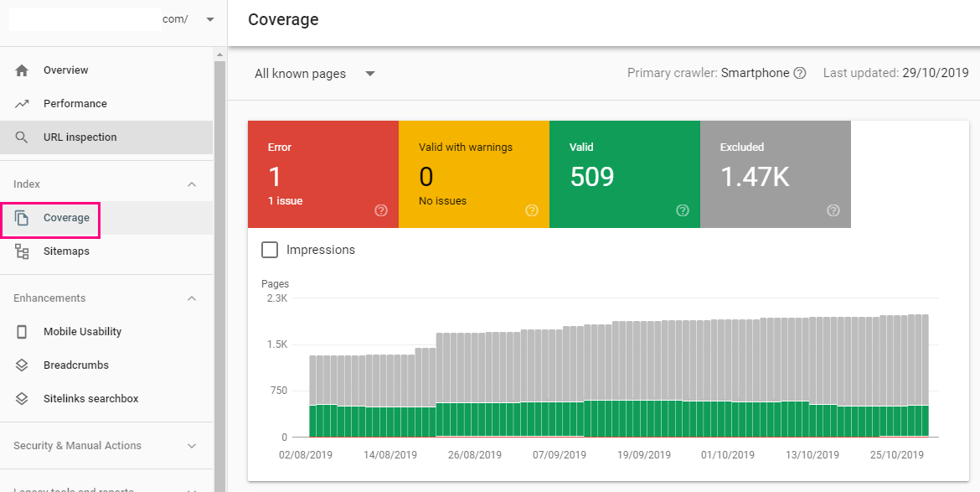Click the 19/09/2019 date label
This screenshot has width=980, height=492.
(x=644, y=455)
